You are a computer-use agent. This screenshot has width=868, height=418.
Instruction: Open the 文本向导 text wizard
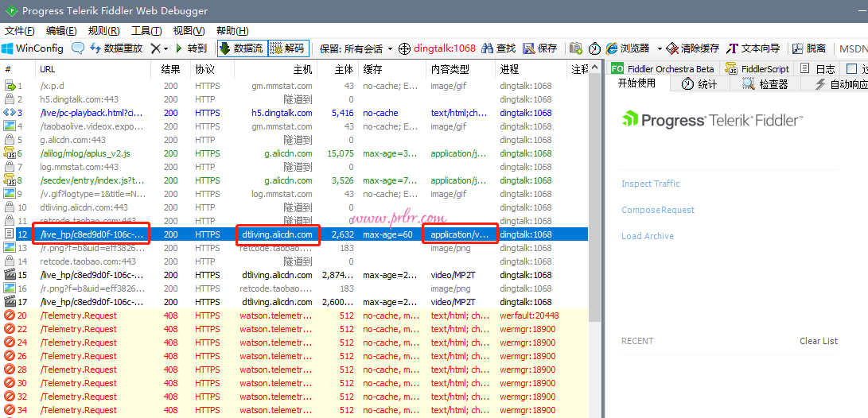click(733, 48)
